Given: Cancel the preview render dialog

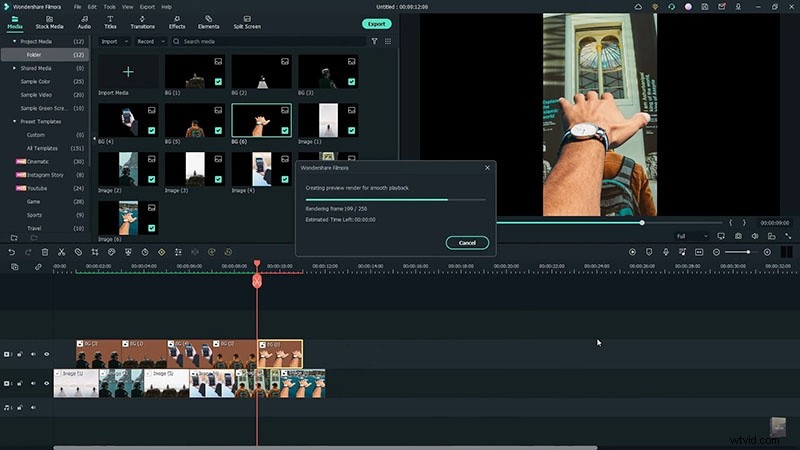Looking at the screenshot, I should [x=467, y=243].
